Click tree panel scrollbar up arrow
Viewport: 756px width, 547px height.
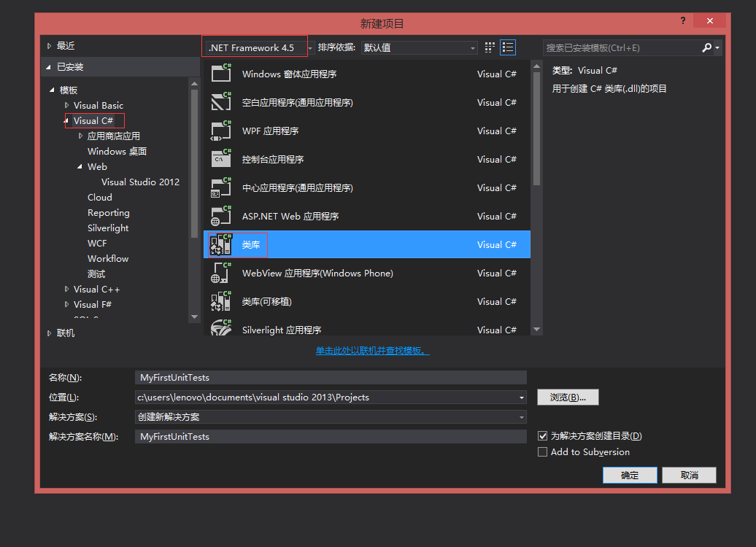pyautogui.click(x=194, y=84)
